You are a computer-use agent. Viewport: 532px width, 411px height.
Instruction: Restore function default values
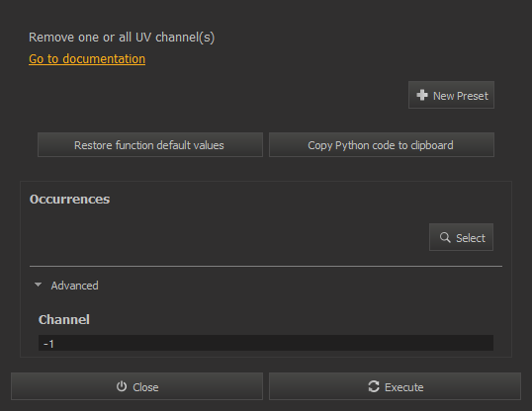coord(150,145)
